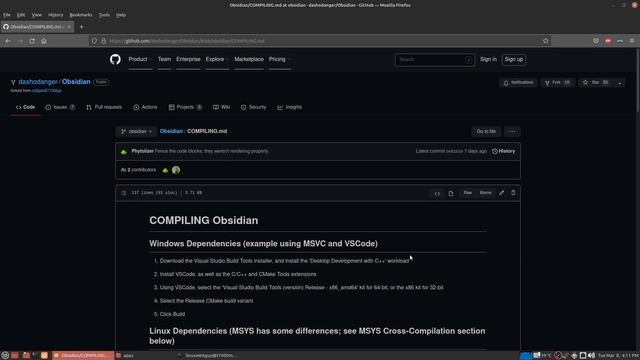The width and height of the screenshot is (640, 360).
Task: Open the History menu in menu bar
Action: coord(56,15)
